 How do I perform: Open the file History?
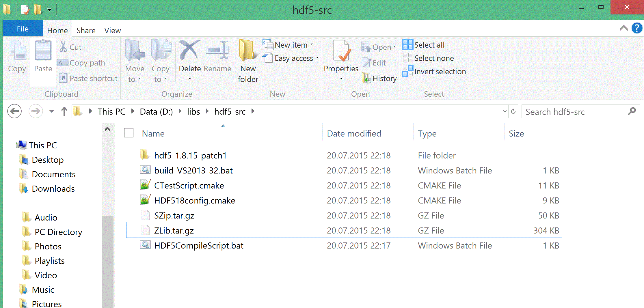(379, 78)
